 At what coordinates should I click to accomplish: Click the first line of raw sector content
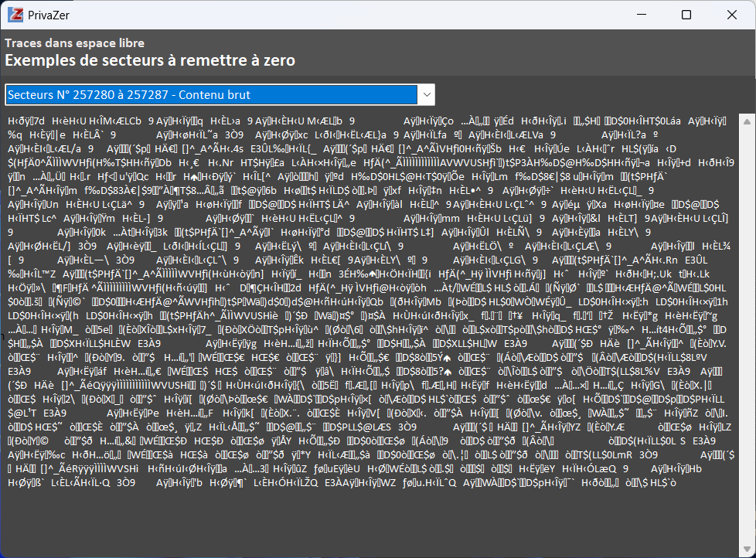[x=232, y=121]
